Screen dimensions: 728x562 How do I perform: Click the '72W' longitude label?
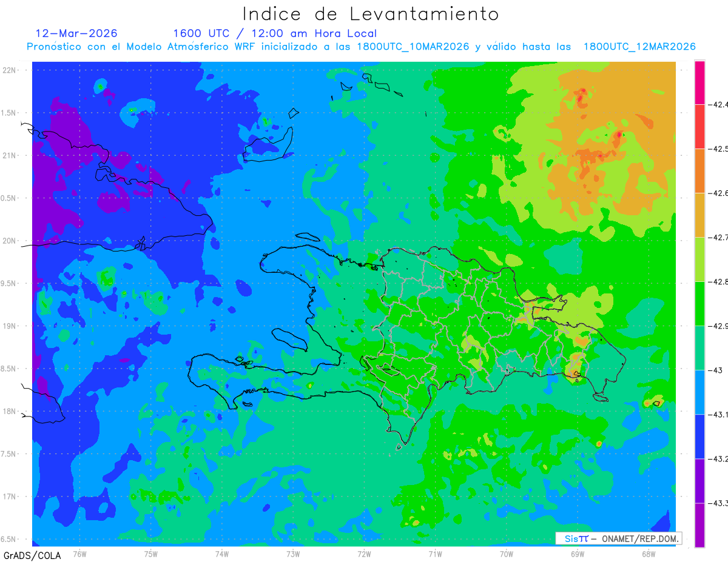click(x=364, y=554)
